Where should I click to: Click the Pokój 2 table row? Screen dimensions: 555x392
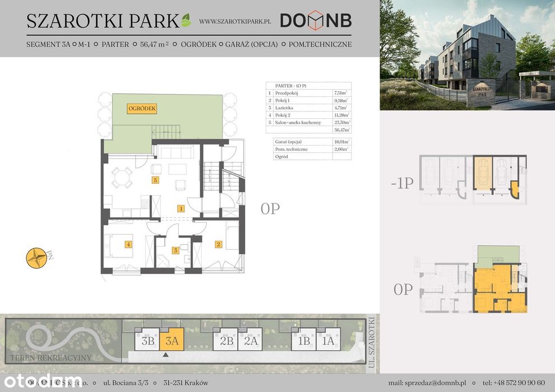[x=308, y=115]
